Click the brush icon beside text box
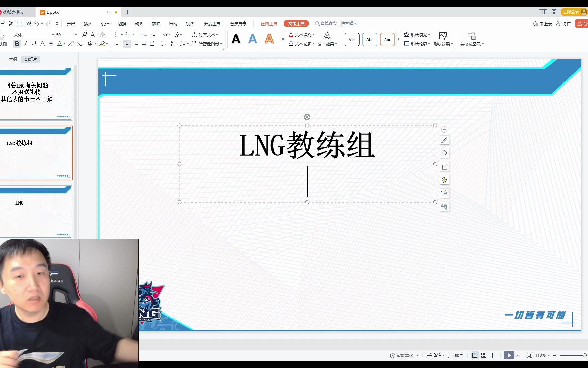This screenshot has height=368, width=588. coord(444,140)
